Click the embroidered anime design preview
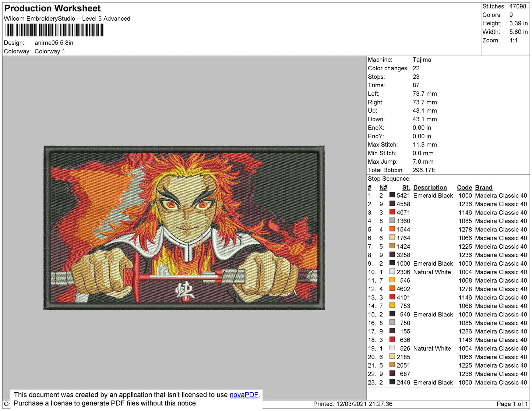 click(184, 227)
